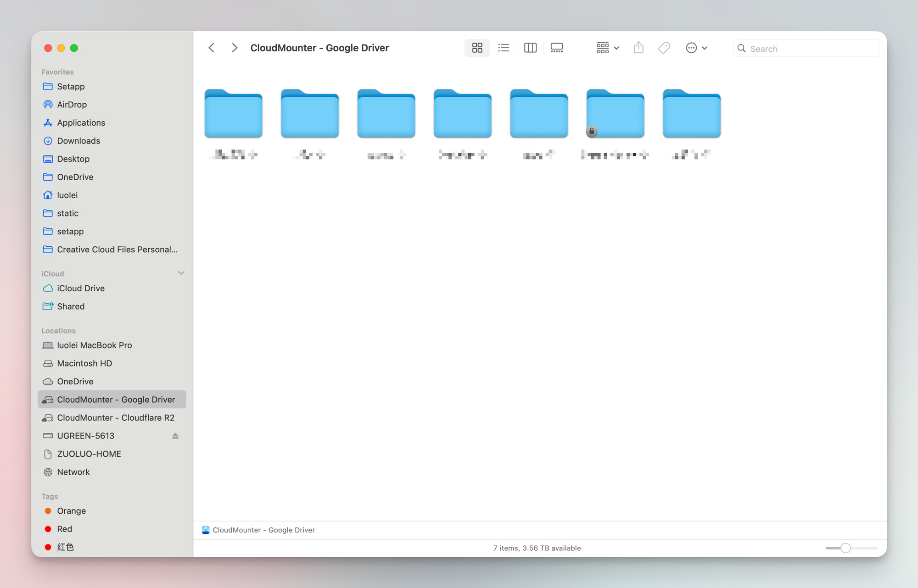Image resolution: width=918 pixels, height=588 pixels.
Task: Go to the luolei home folder
Action: coord(112,195)
